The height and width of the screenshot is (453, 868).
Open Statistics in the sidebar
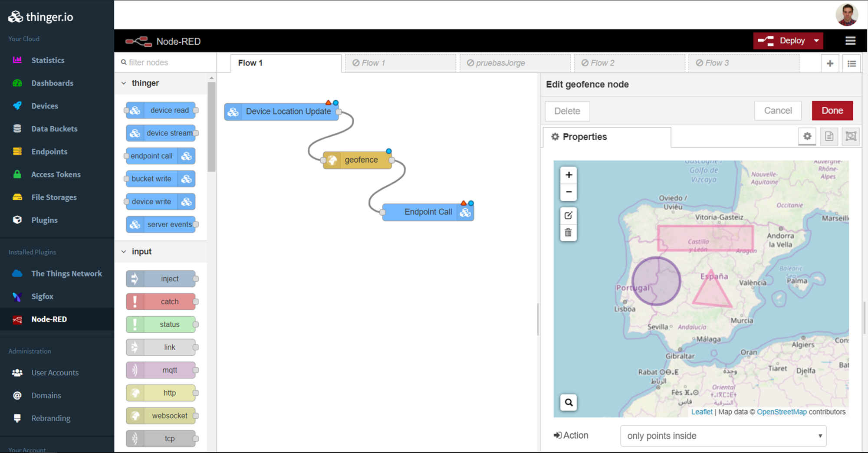pyautogui.click(x=48, y=60)
